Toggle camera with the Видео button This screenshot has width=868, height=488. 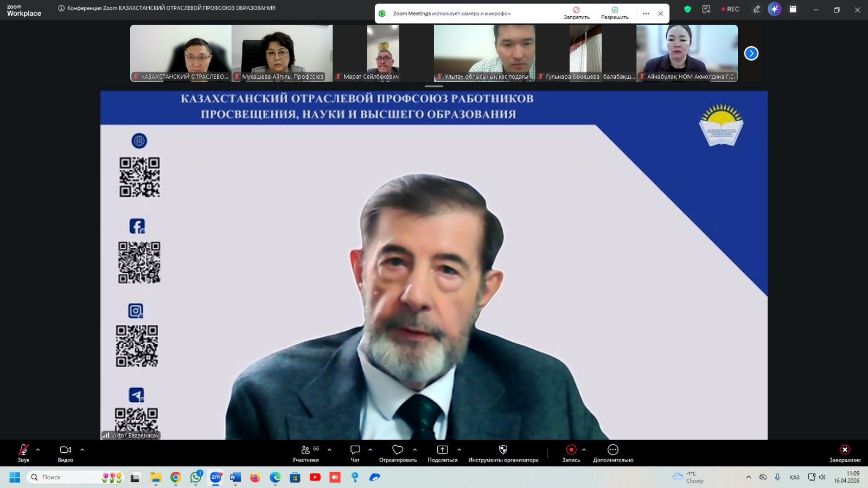(x=66, y=452)
